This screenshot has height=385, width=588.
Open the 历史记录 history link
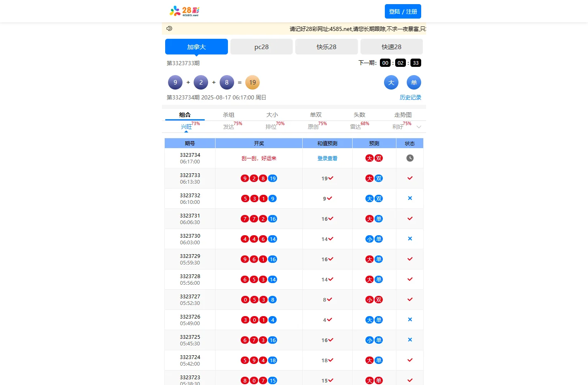coord(410,97)
